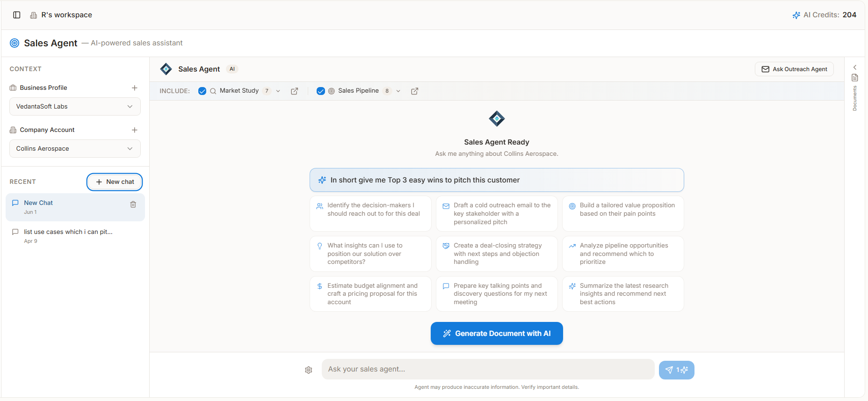This screenshot has width=868, height=401.
Task: Open the chat settings gear icon
Action: (309, 370)
